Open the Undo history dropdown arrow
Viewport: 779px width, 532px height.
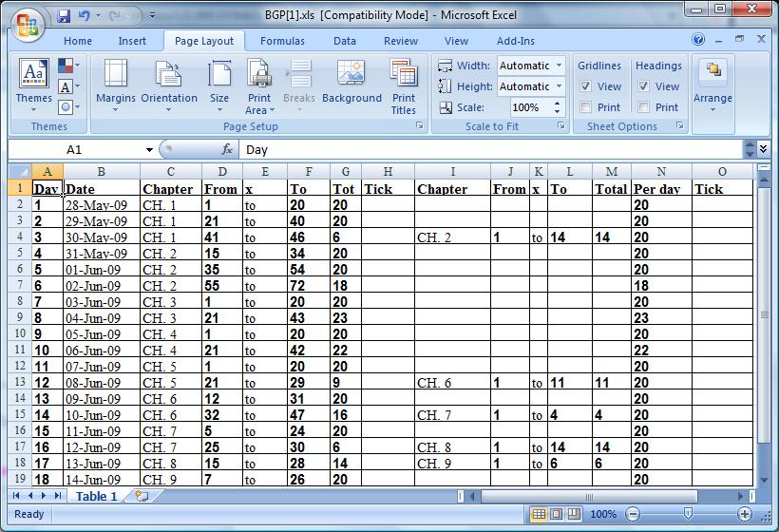coord(98,16)
